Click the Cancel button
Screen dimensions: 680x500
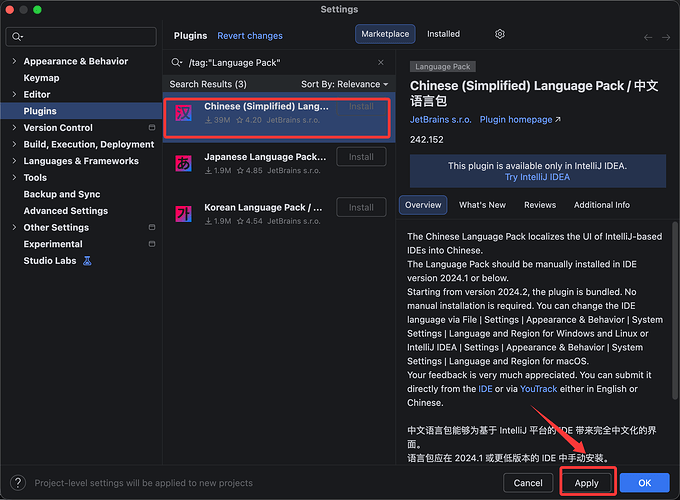pos(528,483)
